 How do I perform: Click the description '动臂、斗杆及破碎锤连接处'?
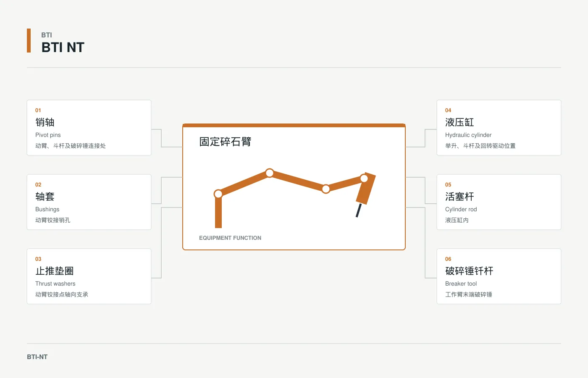[x=71, y=146]
